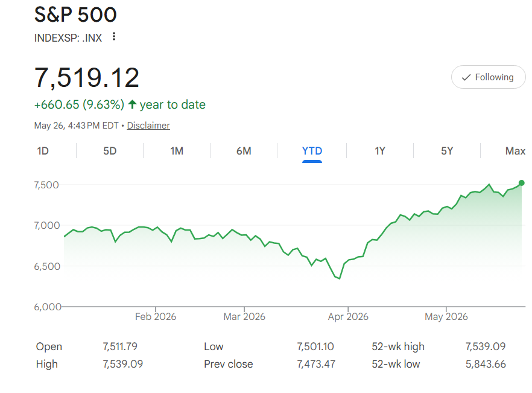Click the Feb 2026 axis label
This screenshot has height=393, width=532.
[156, 316]
